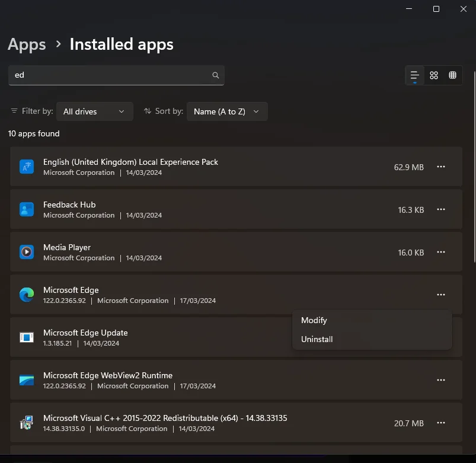Click the 16.0 KB size value

411,253
